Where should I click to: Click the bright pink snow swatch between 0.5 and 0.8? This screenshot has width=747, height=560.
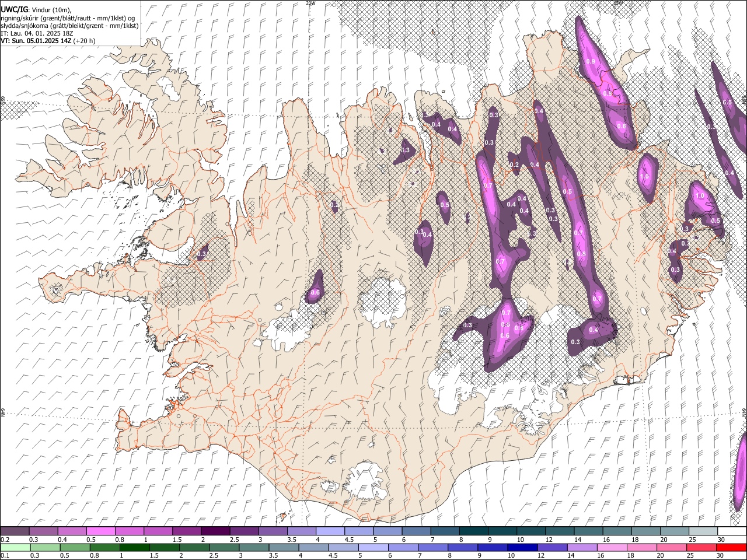(x=101, y=531)
